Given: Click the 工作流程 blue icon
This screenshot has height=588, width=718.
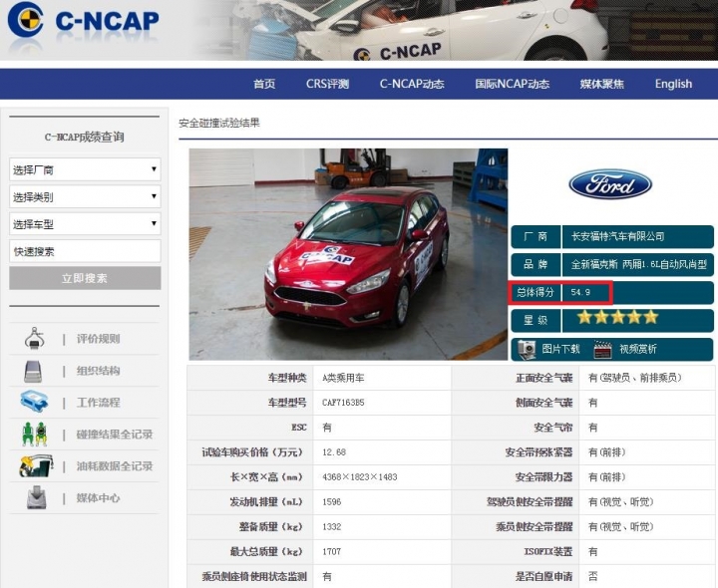Looking at the screenshot, I should click(x=34, y=402).
